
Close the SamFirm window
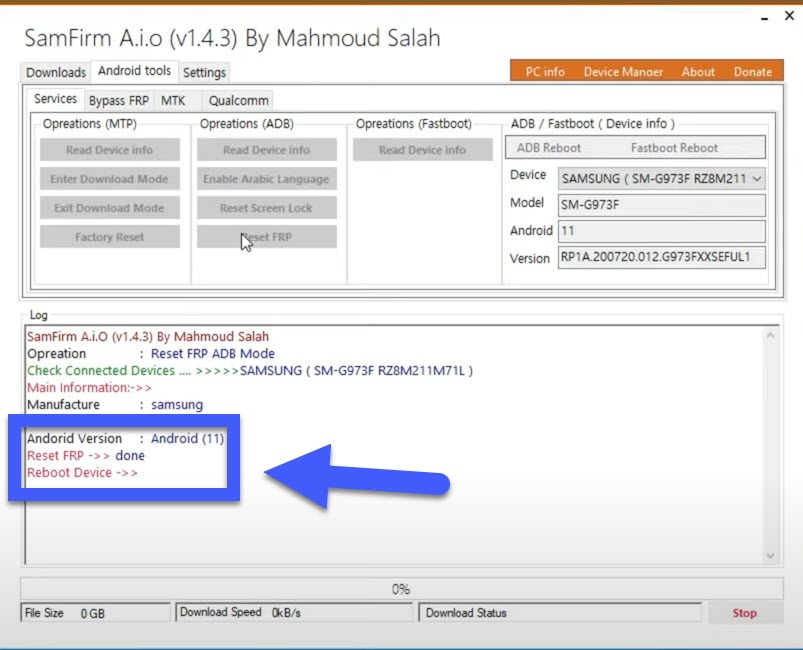(x=790, y=16)
